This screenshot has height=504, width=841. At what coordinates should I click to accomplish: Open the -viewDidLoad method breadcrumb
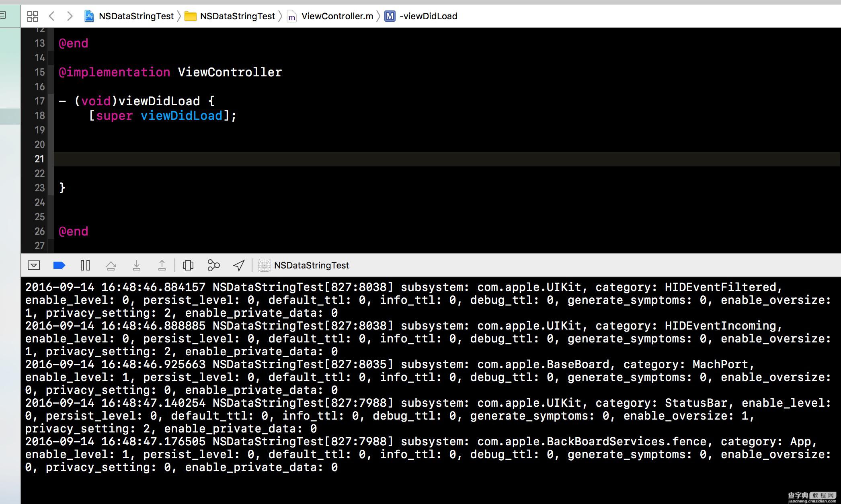pyautogui.click(x=421, y=16)
